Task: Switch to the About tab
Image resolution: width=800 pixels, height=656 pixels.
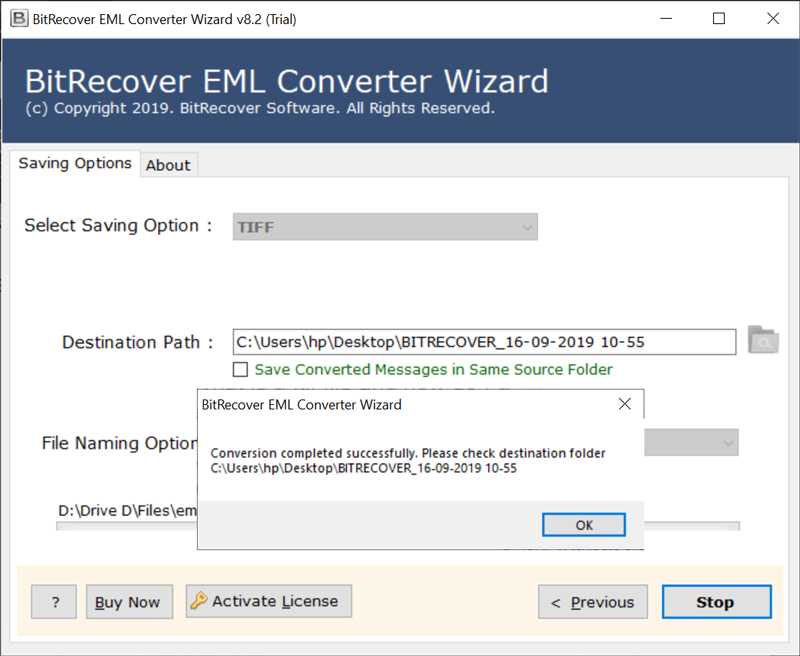Action: tap(168, 165)
